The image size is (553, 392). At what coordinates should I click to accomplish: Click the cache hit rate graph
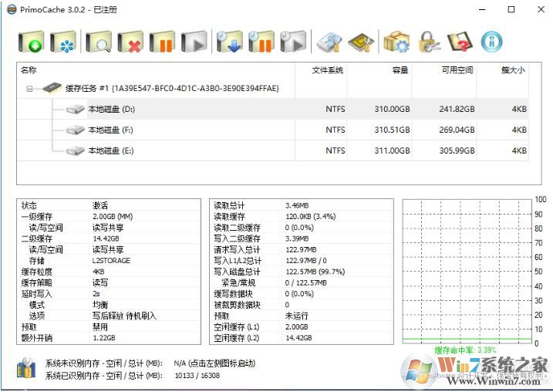(x=467, y=271)
